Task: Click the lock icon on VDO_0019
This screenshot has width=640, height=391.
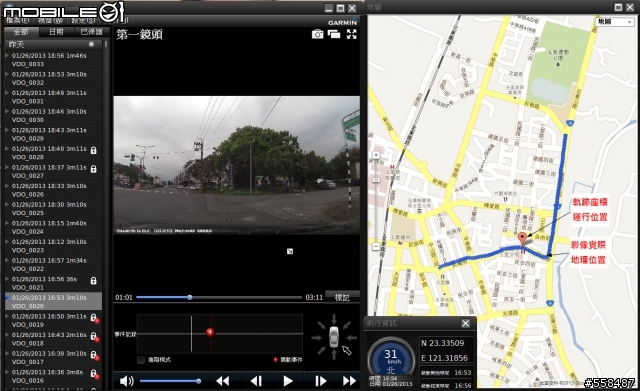Action: point(94,318)
